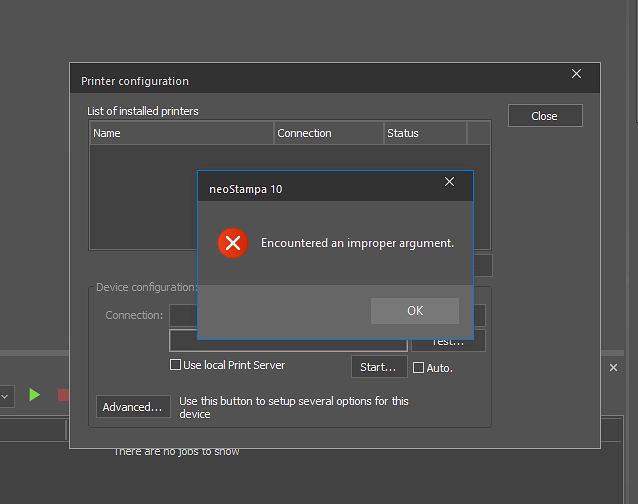Image resolution: width=638 pixels, height=504 pixels.
Task: Open Advanced device options
Action: point(133,407)
